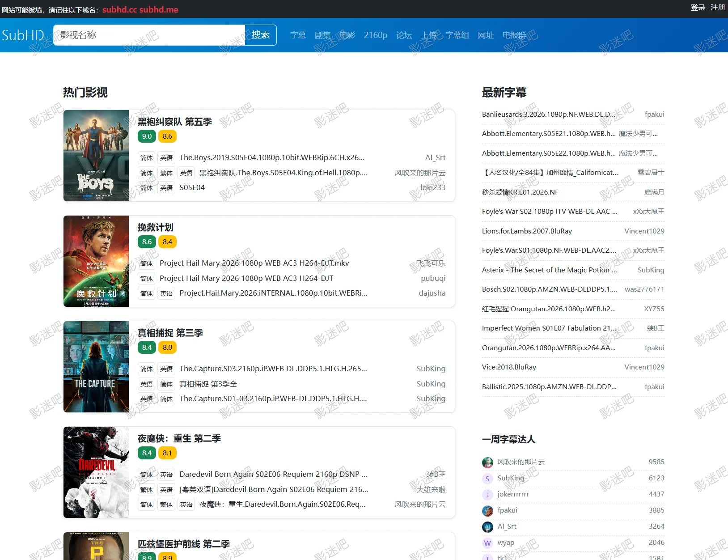728x560 pixels.
Task: Open the 论坛 forum page
Action: (x=404, y=35)
